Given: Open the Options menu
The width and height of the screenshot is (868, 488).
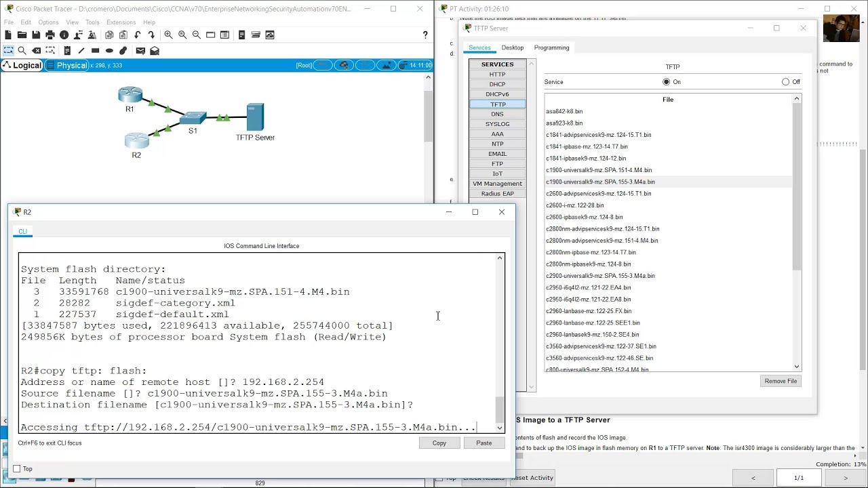Looking at the screenshot, I should coord(48,22).
